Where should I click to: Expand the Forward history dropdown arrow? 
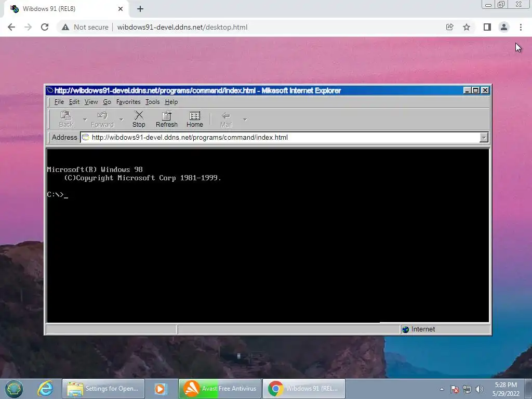121,119
